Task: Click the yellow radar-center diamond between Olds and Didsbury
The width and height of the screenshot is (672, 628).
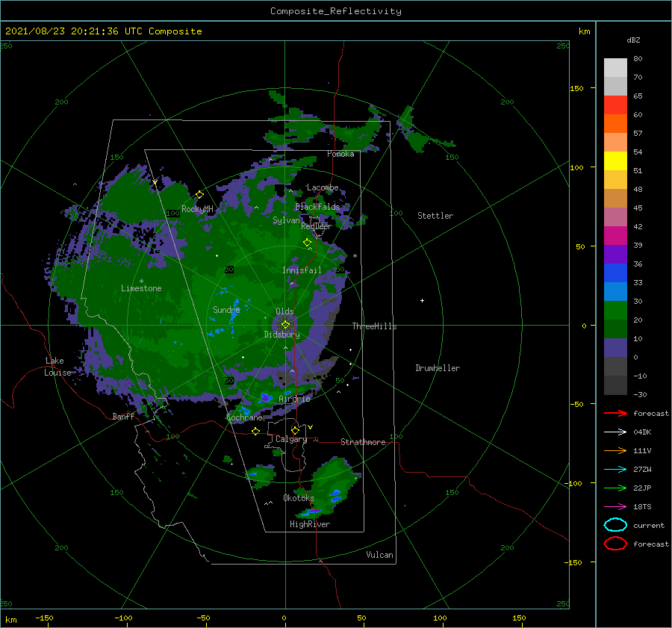Action: click(285, 325)
